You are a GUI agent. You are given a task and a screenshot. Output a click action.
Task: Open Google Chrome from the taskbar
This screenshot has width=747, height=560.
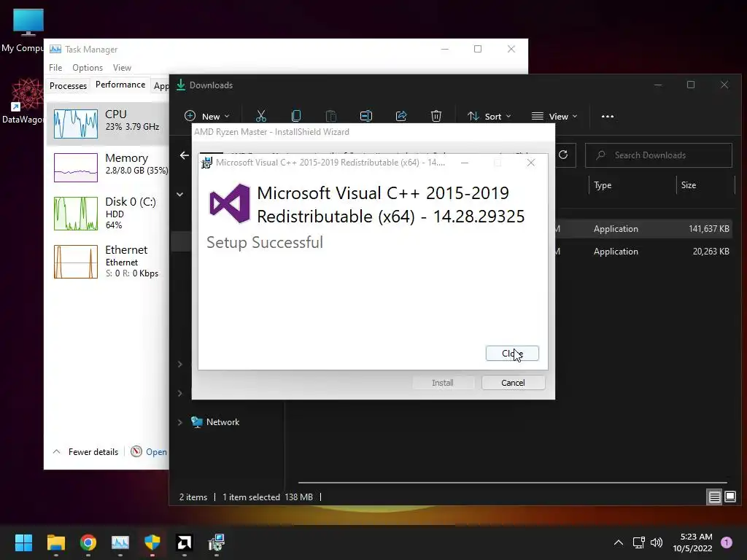[x=88, y=542]
